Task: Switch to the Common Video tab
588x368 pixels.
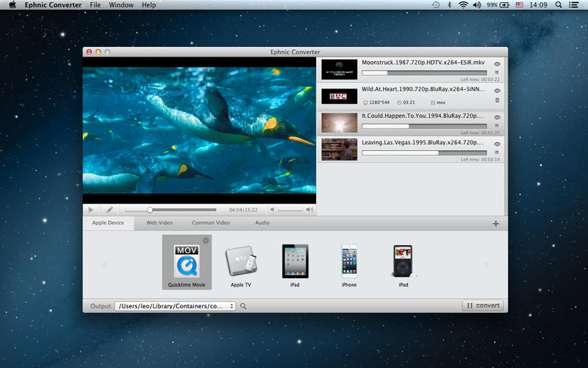Action: point(211,223)
